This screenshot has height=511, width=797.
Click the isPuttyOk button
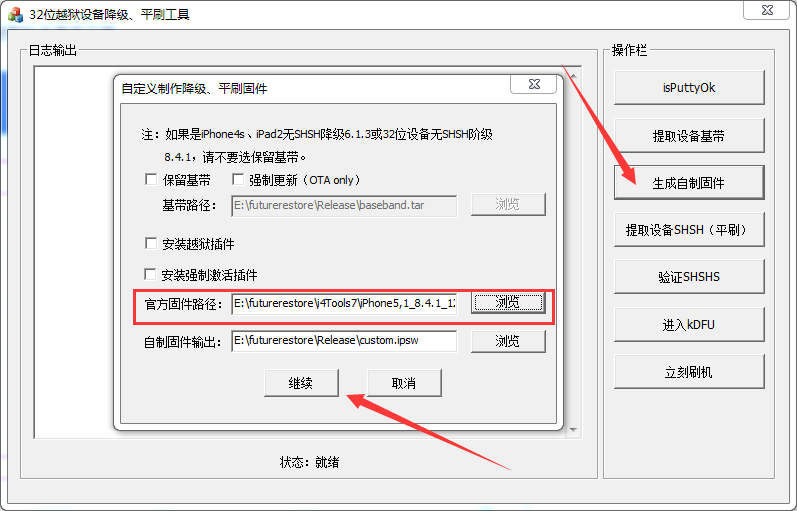coord(689,88)
